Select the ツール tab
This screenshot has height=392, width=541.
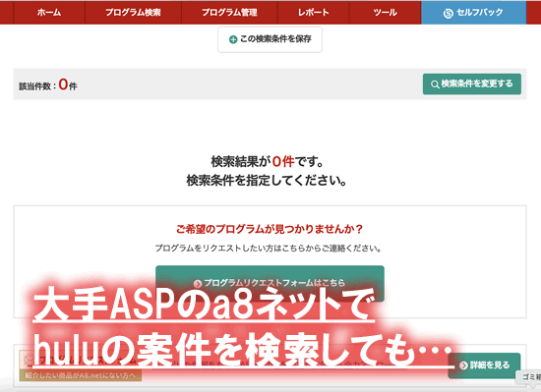(x=385, y=13)
